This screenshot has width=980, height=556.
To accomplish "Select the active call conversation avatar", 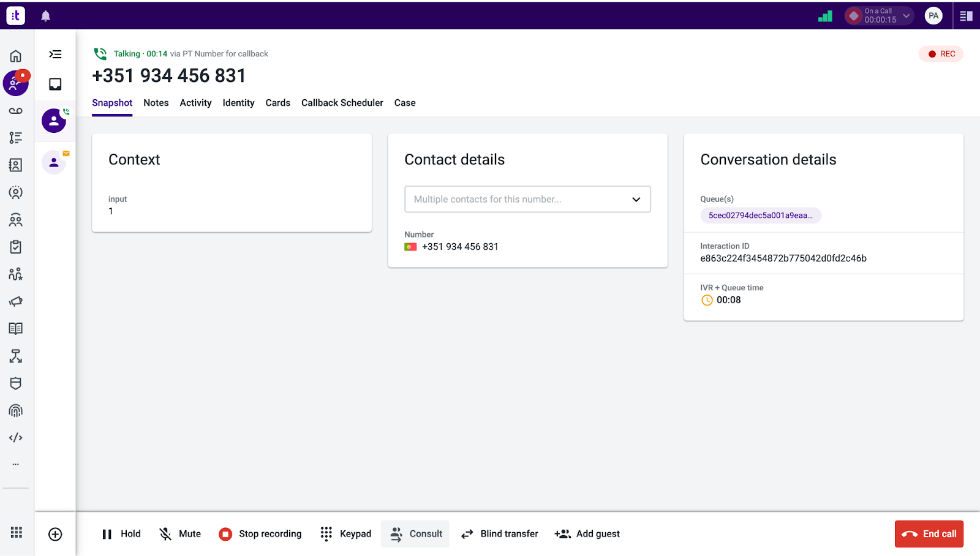I will [54, 121].
